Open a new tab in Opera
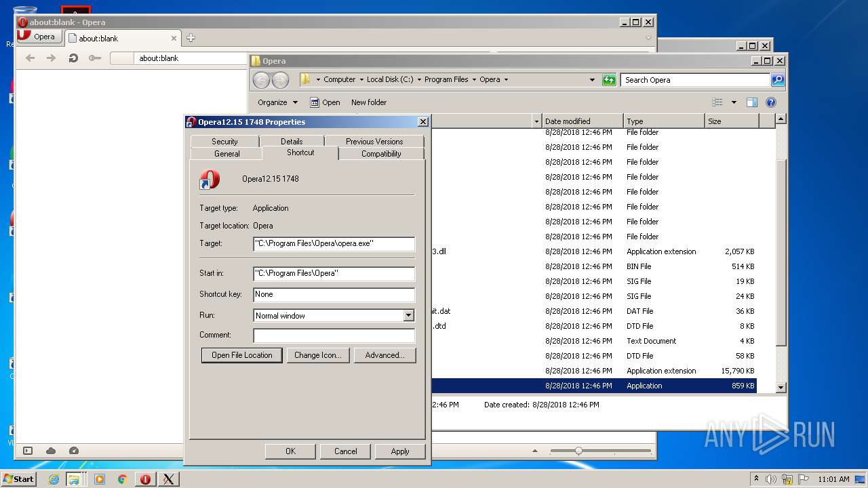Viewport: 868px width, 488px height. point(191,38)
